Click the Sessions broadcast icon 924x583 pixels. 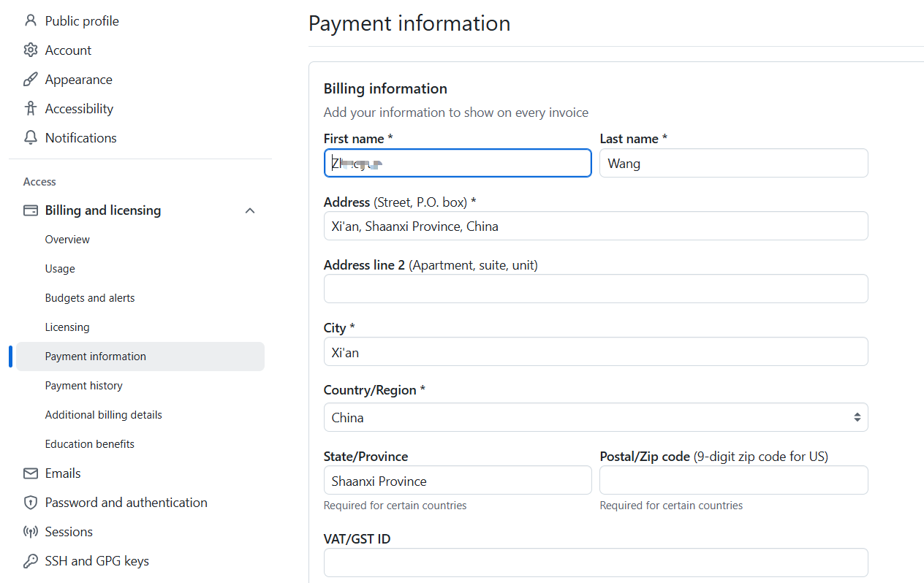[30, 532]
